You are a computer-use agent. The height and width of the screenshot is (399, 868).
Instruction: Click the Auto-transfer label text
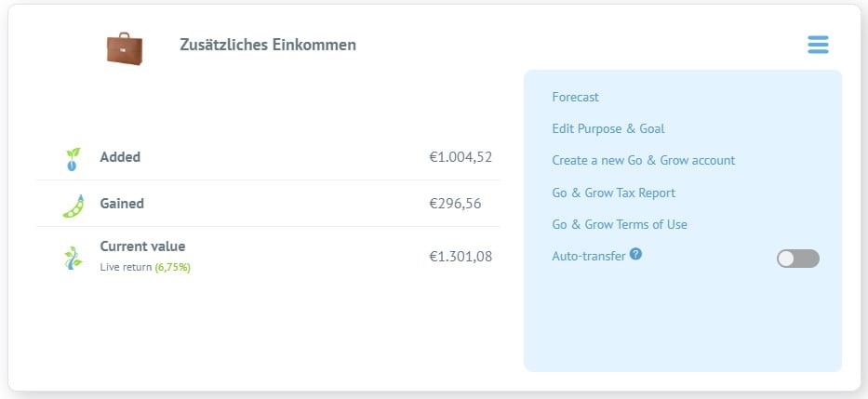point(589,256)
